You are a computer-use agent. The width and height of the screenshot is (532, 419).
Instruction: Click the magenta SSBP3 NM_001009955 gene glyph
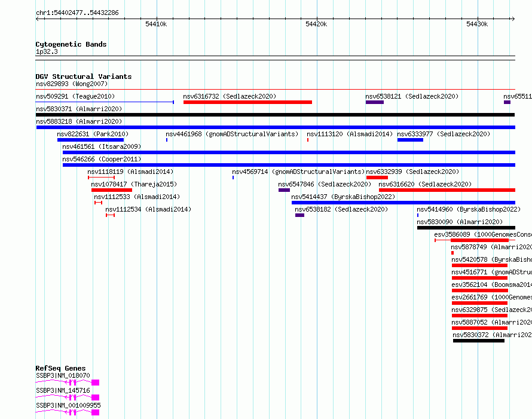click(68, 412)
